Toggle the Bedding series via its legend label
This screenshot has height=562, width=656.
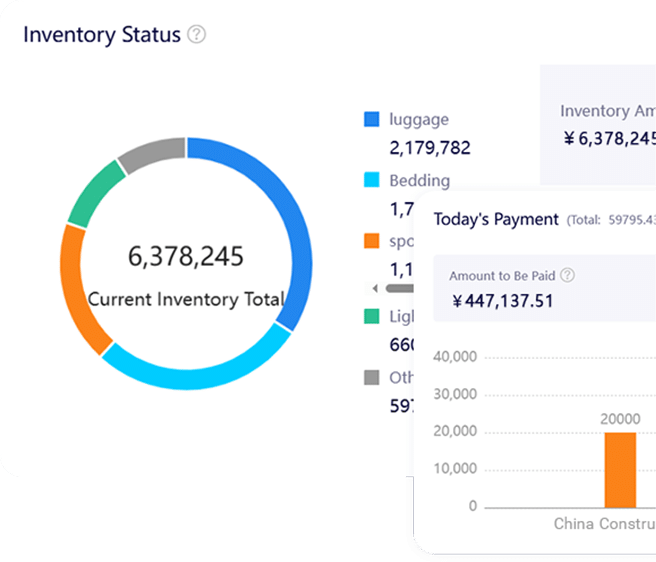(419, 181)
